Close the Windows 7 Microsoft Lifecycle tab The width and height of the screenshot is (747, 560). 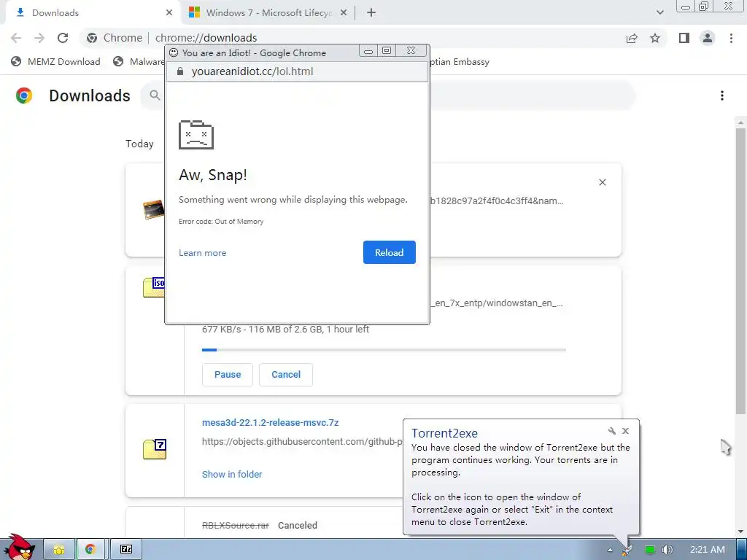(344, 13)
